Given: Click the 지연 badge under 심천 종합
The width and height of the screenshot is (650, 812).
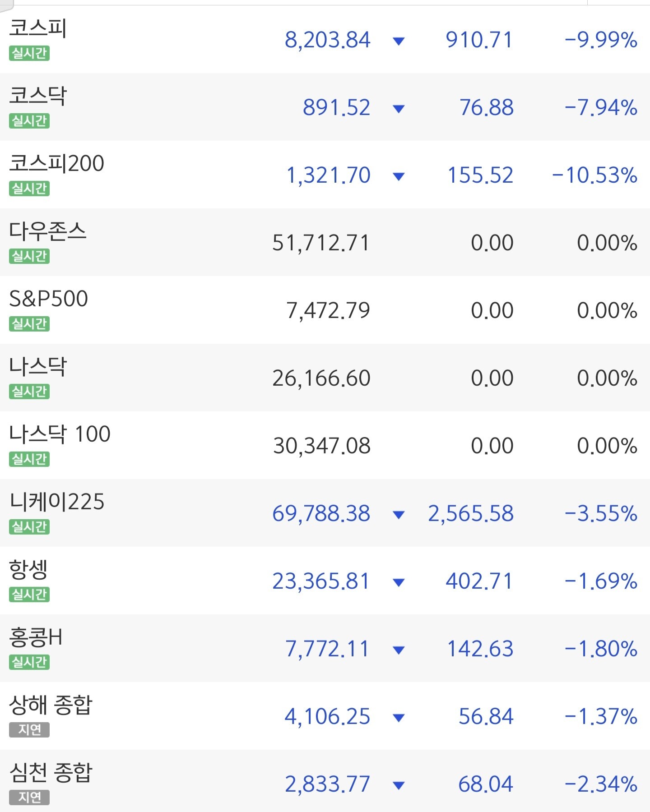Looking at the screenshot, I should coord(29,798).
